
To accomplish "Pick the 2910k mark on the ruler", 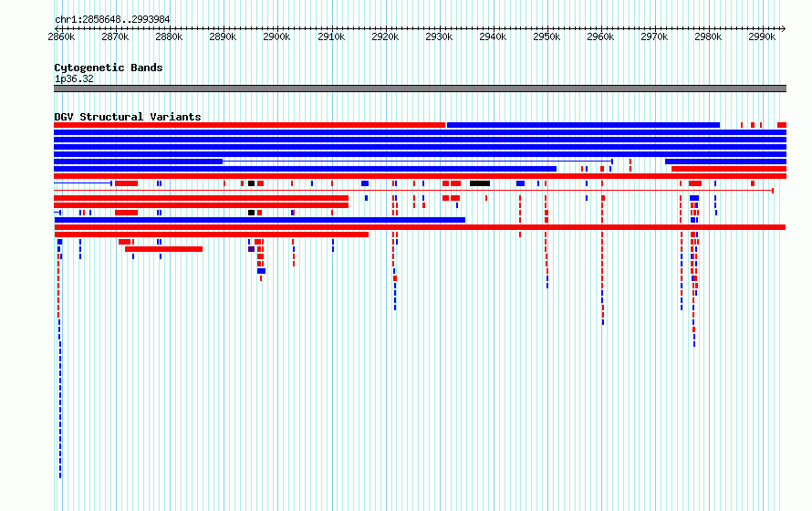I will [331, 36].
